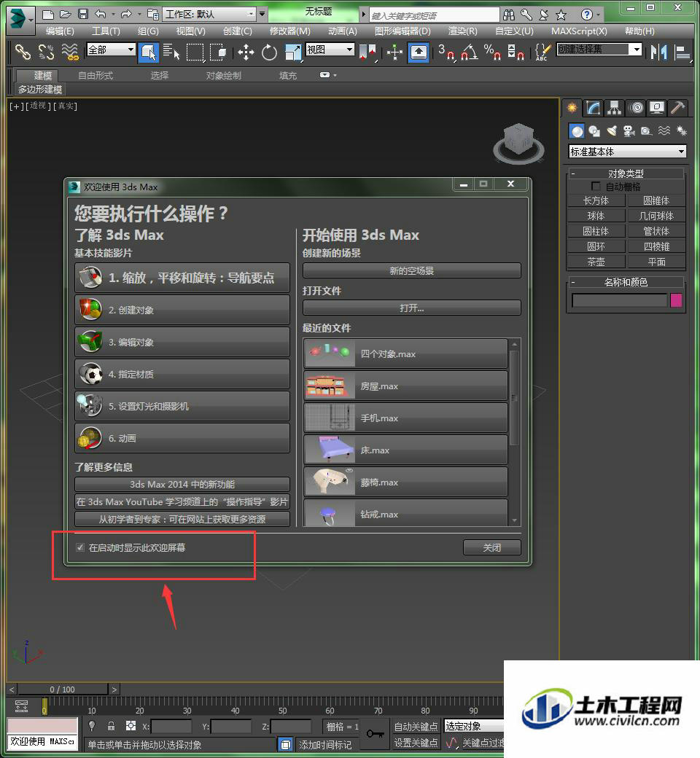Open the Display command panel tab
The height and width of the screenshot is (758, 700).
click(x=656, y=108)
